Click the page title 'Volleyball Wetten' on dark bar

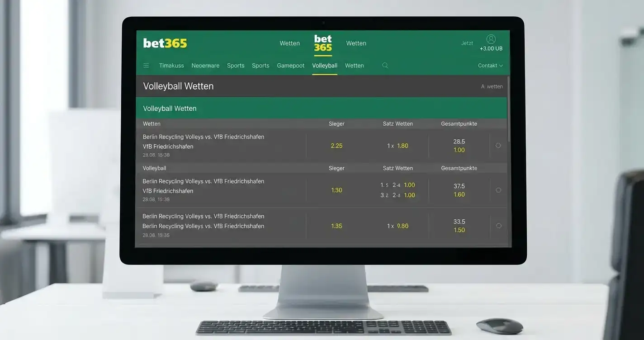click(x=178, y=86)
